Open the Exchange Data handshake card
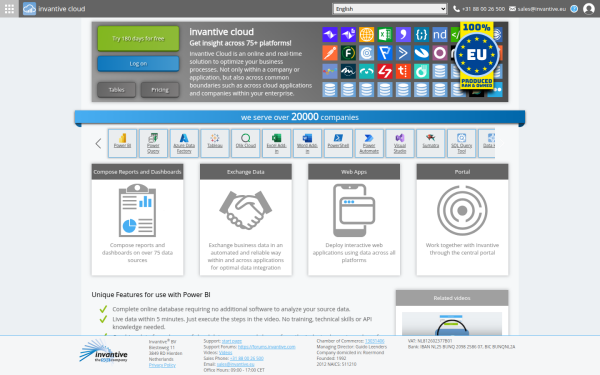This screenshot has height=375, width=600. coord(246,220)
